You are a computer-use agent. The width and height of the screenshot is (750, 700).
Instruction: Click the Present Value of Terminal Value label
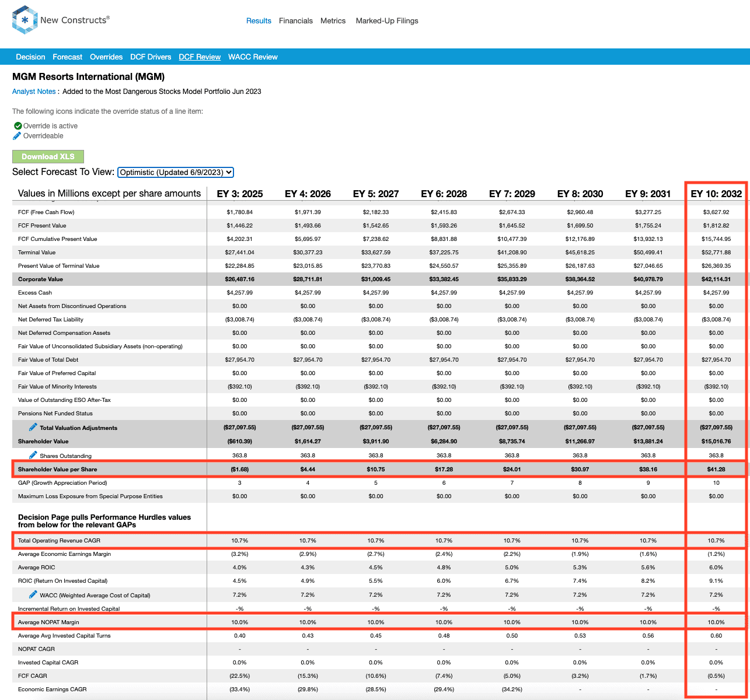59,265
